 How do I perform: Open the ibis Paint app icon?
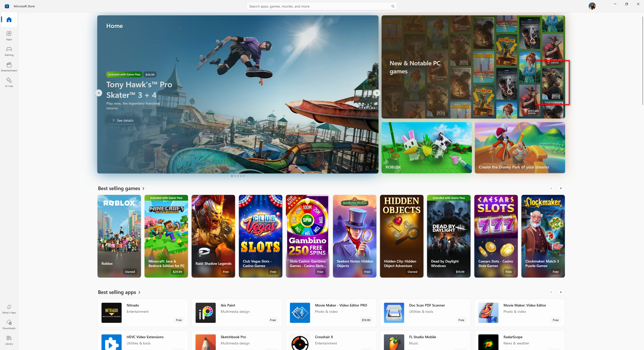click(206, 313)
